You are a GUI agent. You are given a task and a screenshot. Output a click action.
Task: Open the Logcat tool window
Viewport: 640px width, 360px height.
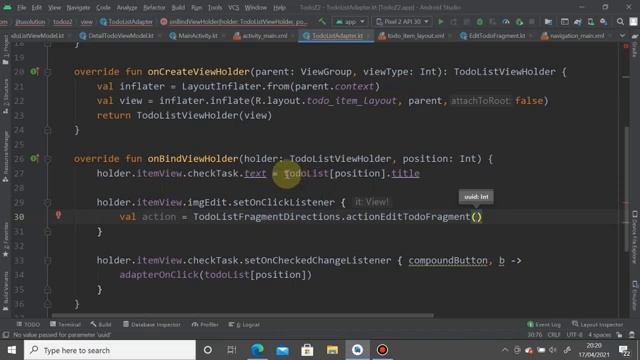pyautogui.click(x=244, y=324)
